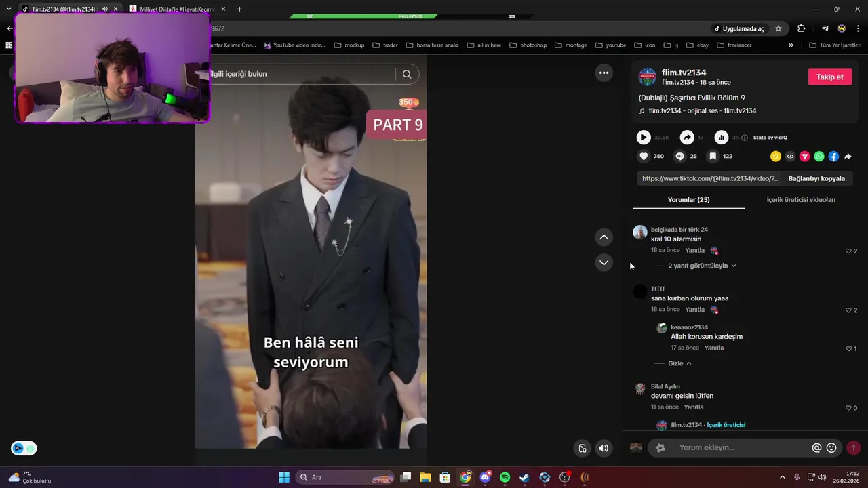Save the video with the bookmark icon

pyautogui.click(x=713, y=156)
